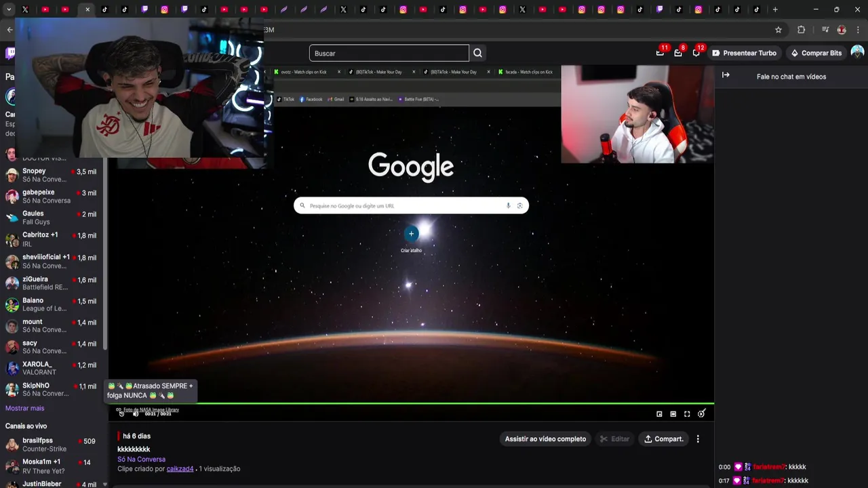Screen dimensions: 868x488
Task: Open Snopey channel in the sidebar
Action: pos(53,175)
